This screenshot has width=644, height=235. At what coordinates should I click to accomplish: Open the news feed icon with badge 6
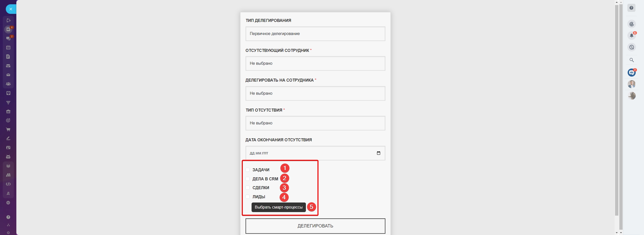[8, 29]
